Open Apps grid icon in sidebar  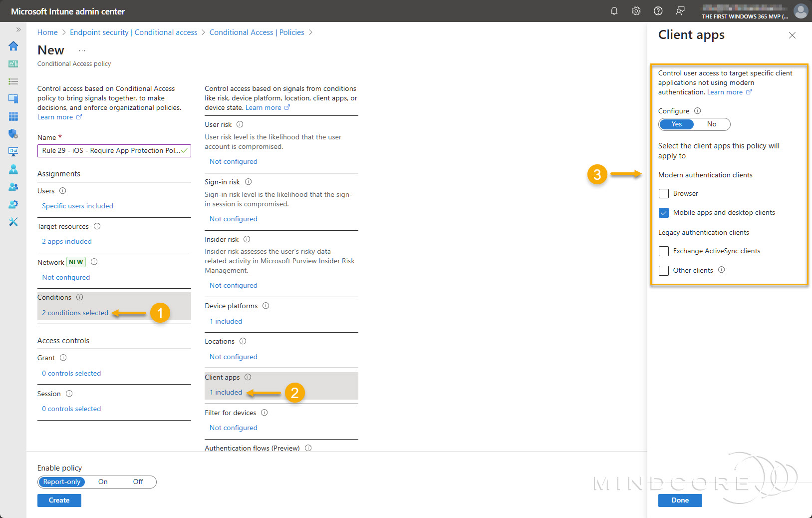click(x=13, y=116)
